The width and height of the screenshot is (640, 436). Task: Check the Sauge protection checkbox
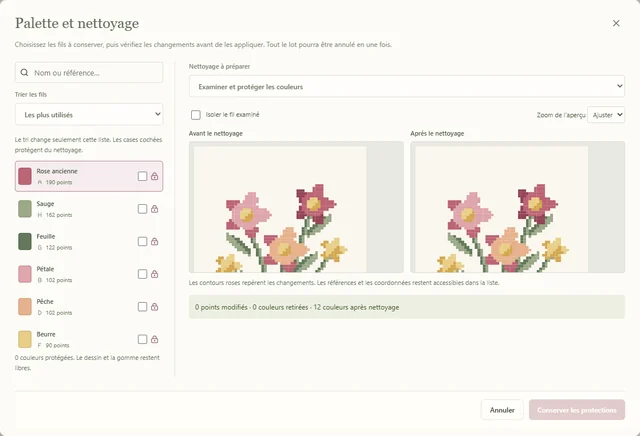tap(142, 209)
